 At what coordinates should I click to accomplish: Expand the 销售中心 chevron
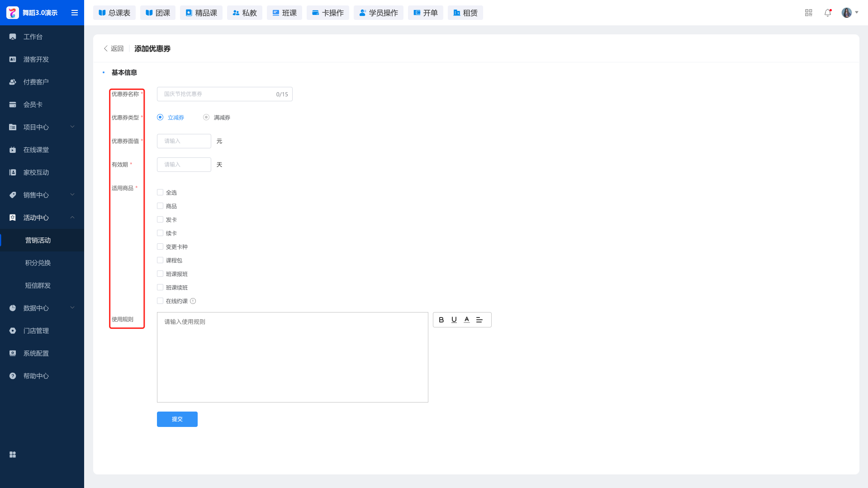(x=72, y=194)
